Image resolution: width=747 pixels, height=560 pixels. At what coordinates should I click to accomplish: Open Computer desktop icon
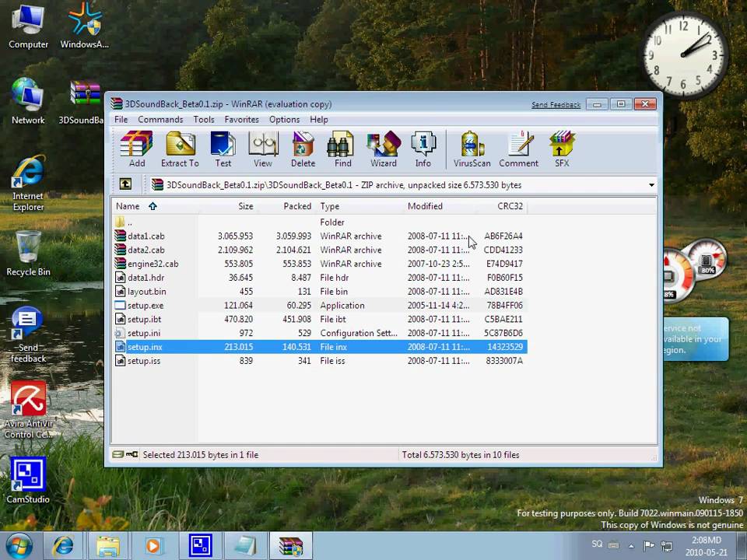coord(28,26)
